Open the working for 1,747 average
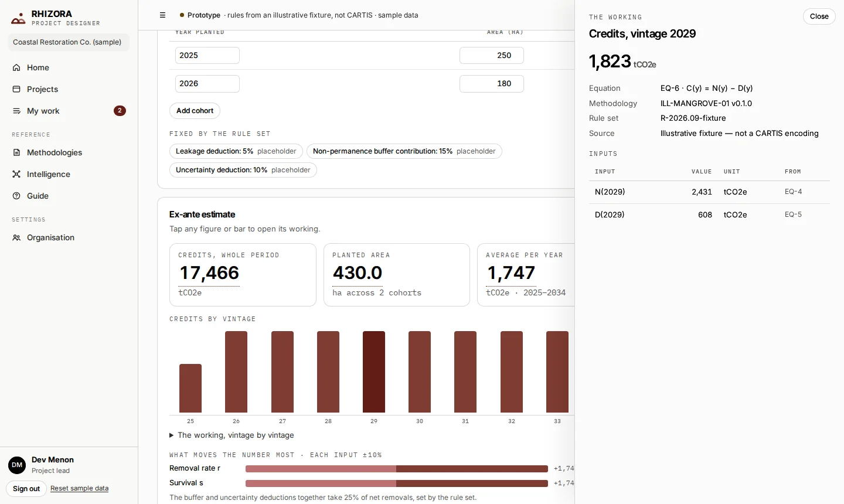 coord(511,273)
